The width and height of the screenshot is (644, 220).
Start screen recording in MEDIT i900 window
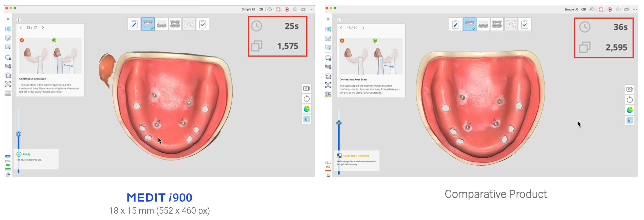(287, 9)
